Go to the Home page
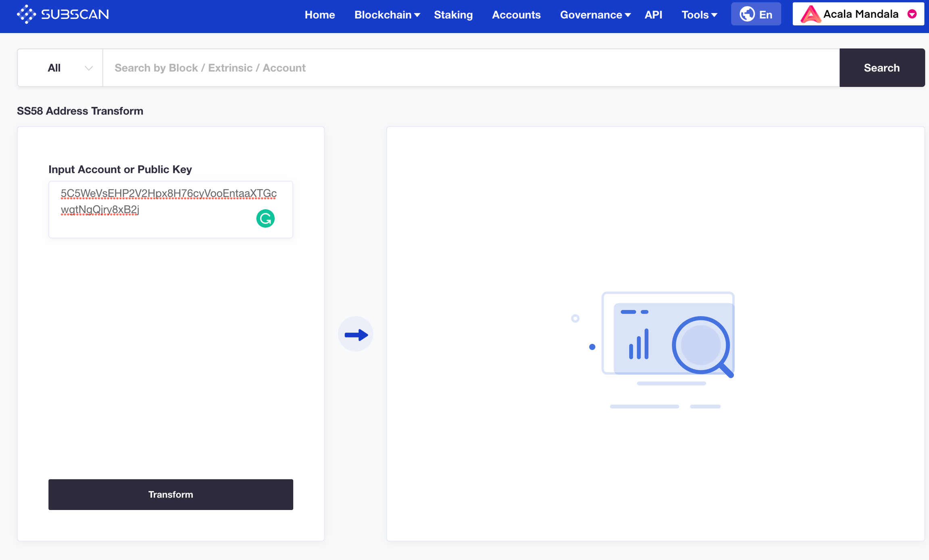Viewport: 929px width, 560px height. point(320,15)
